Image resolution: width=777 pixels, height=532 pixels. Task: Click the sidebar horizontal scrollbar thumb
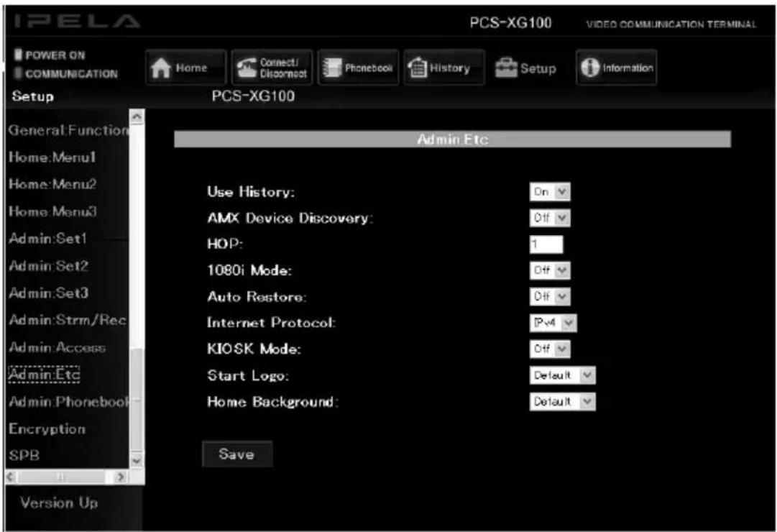pos(61,477)
